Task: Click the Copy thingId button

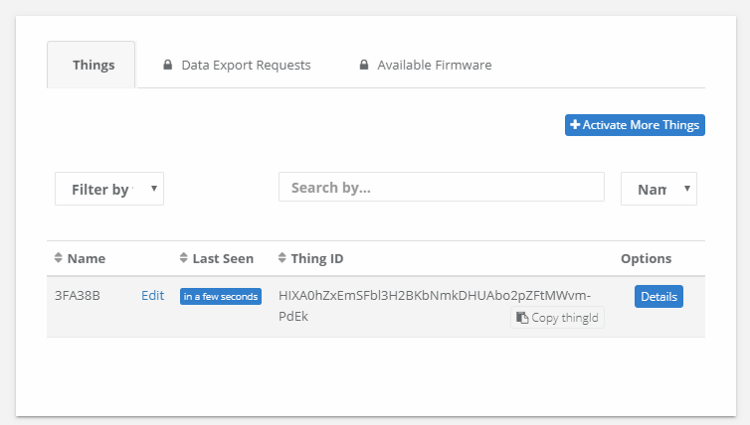Action: 557,317
